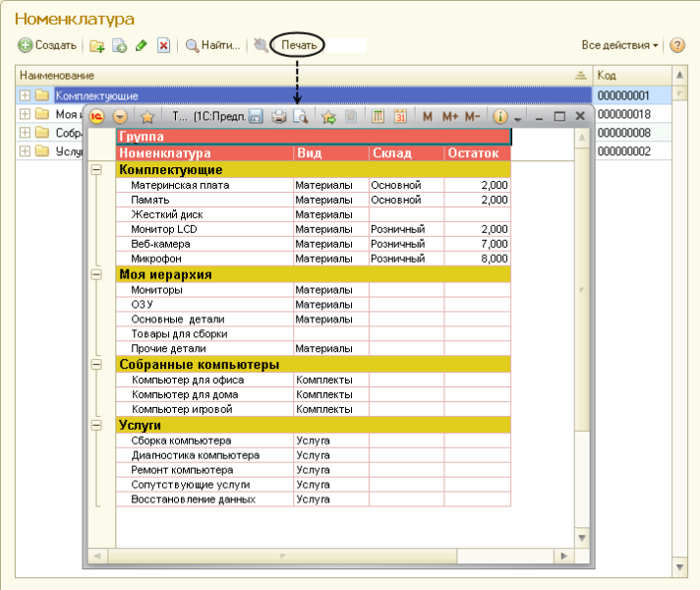Collapse the Услуги group in report
This screenshot has height=590, width=700.
96,425
